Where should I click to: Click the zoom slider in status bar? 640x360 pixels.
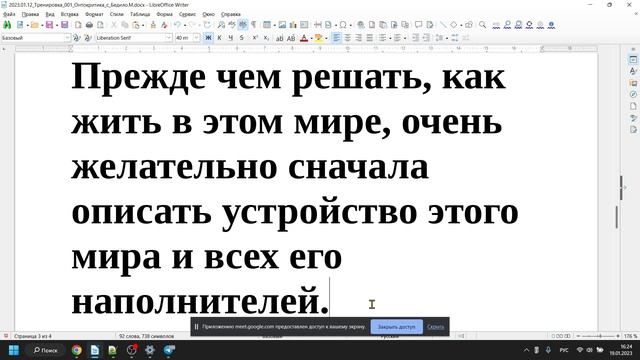(x=599, y=336)
